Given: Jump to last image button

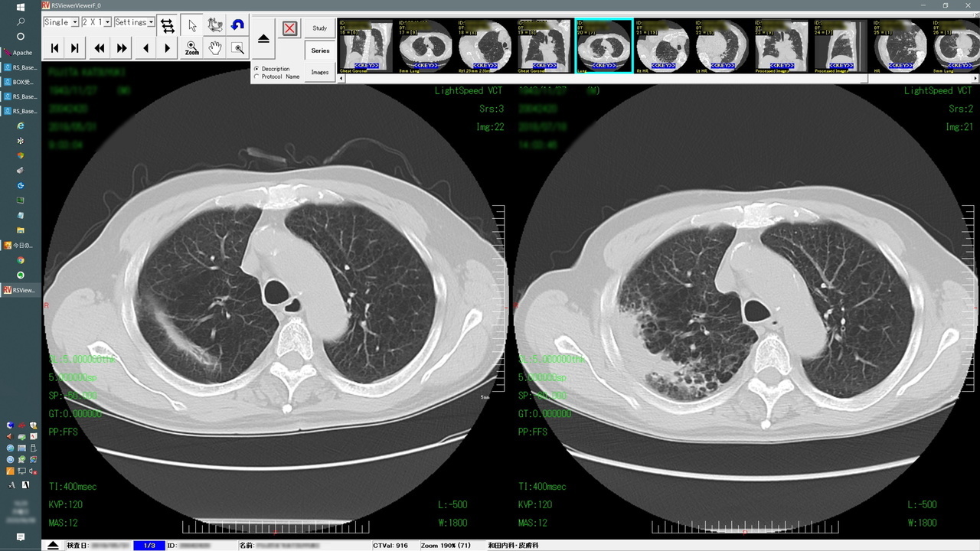Looking at the screenshot, I should (x=74, y=48).
